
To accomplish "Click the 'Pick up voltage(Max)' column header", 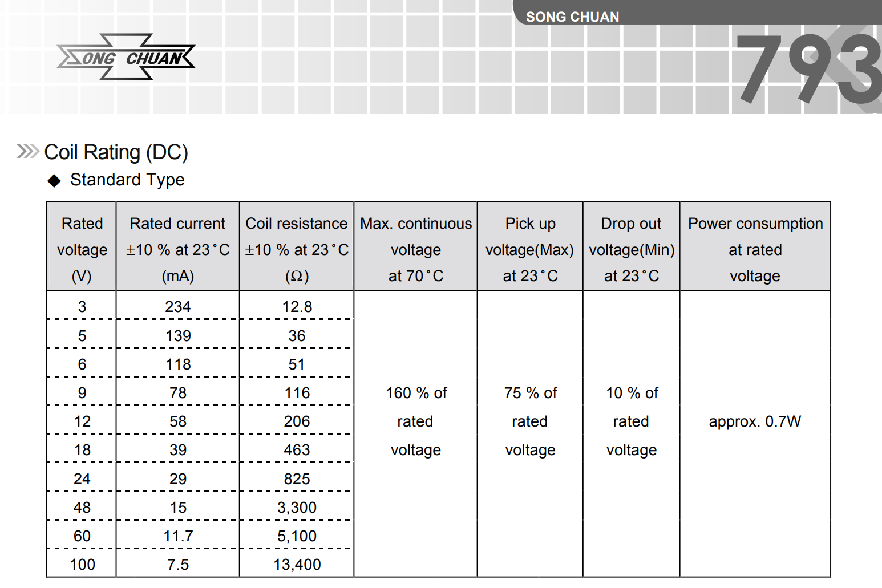I will [530, 246].
